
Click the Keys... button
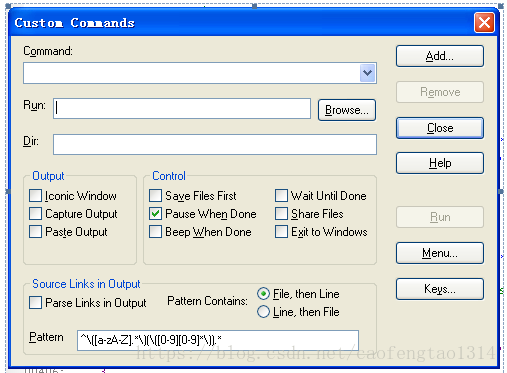click(x=440, y=289)
